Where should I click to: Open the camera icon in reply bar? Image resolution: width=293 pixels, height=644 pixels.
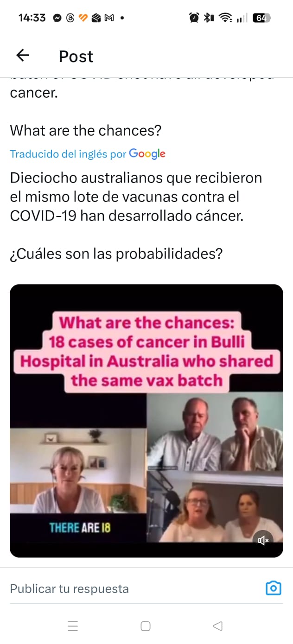274,588
